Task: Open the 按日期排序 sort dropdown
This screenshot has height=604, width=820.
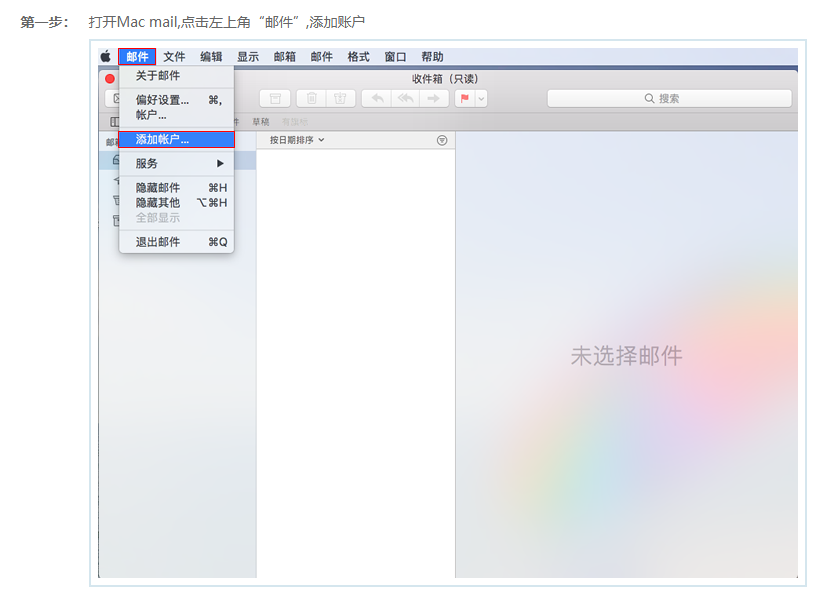Action: 297,140
